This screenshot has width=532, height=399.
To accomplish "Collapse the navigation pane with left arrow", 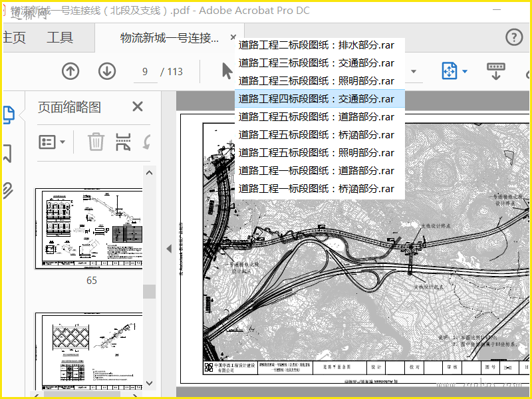I will click(x=169, y=249).
